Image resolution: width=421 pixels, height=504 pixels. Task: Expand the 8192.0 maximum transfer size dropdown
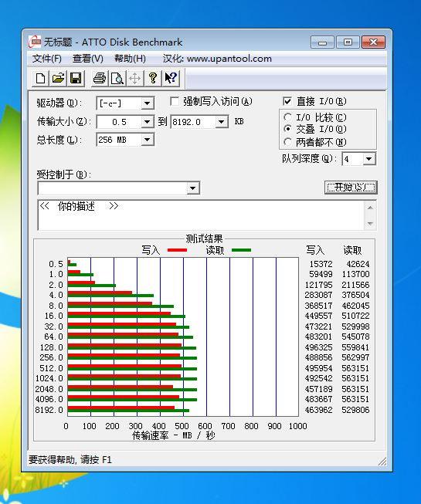tap(221, 122)
